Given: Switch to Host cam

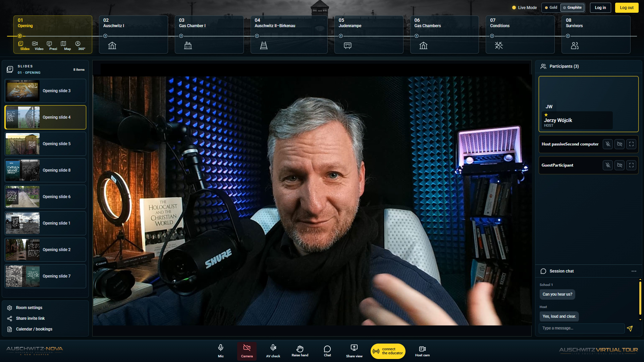Looking at the screenshot, I should point(422,351).
